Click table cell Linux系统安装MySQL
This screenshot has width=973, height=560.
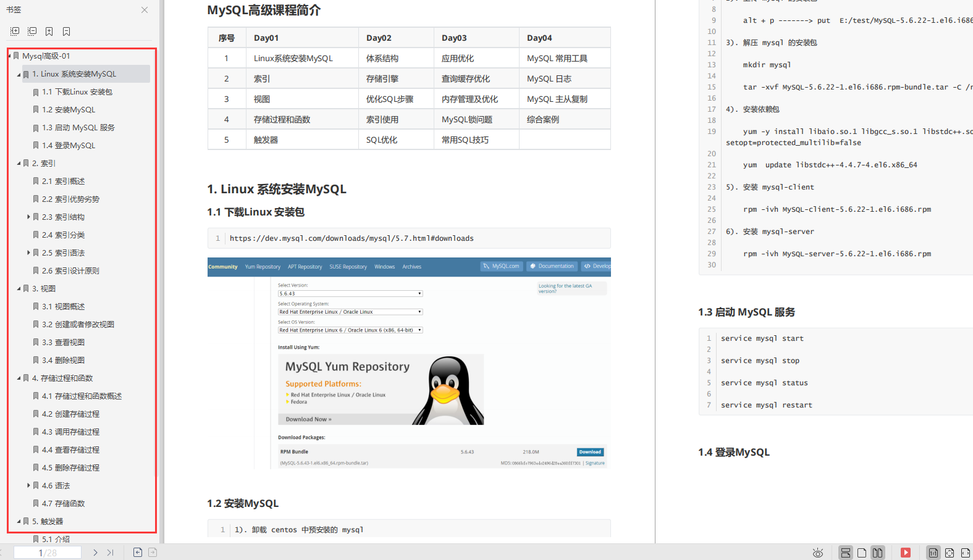click(x=293, y=59)
